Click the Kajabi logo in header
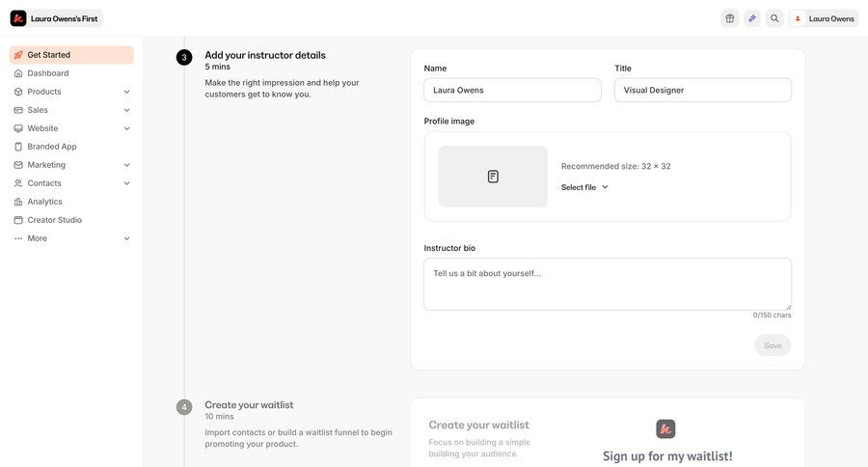Viewport: 868px width, 467px height. (18, 18)
